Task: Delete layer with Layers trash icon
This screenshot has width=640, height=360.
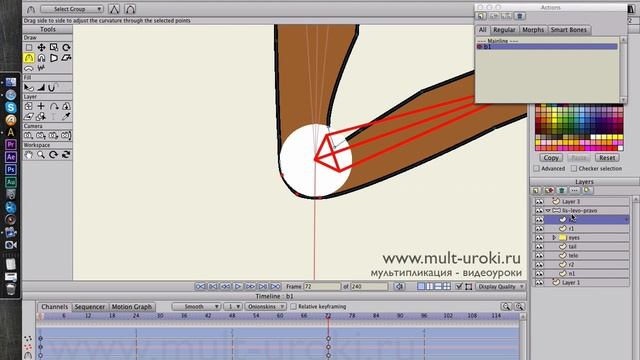Action: click(x=562, y=190)
